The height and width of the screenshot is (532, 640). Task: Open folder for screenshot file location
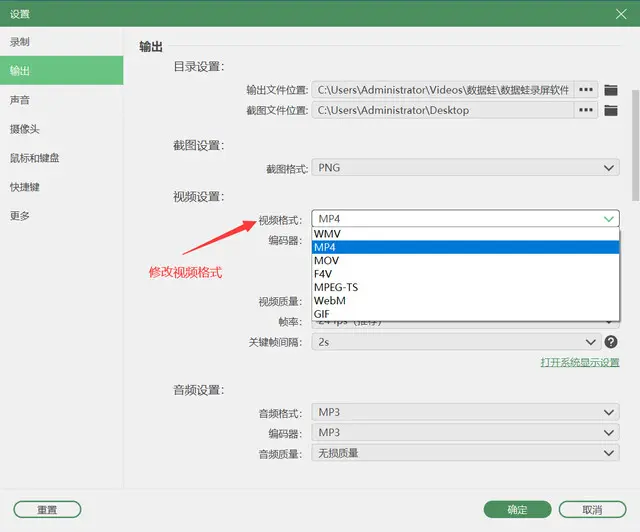611,110
